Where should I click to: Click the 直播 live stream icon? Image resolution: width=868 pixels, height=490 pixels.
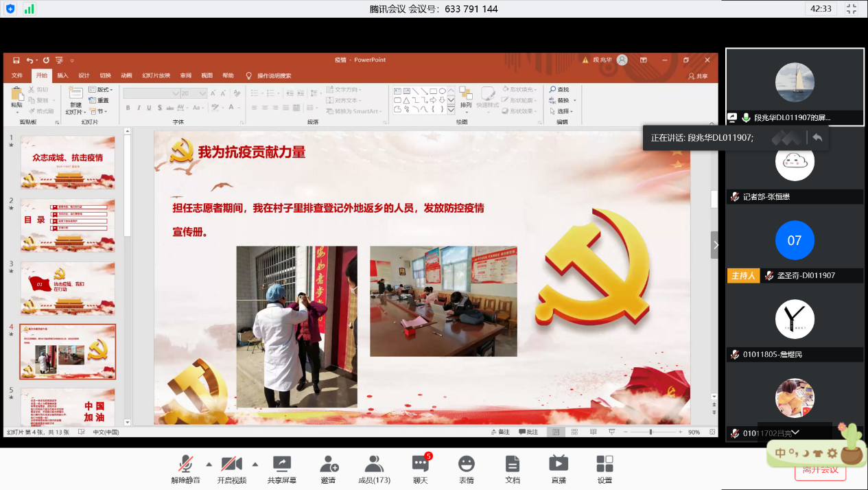point(559,469)
